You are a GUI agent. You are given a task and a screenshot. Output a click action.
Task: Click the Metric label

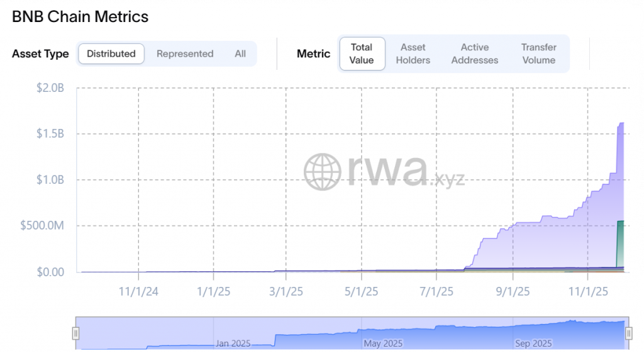pos(313,54)
